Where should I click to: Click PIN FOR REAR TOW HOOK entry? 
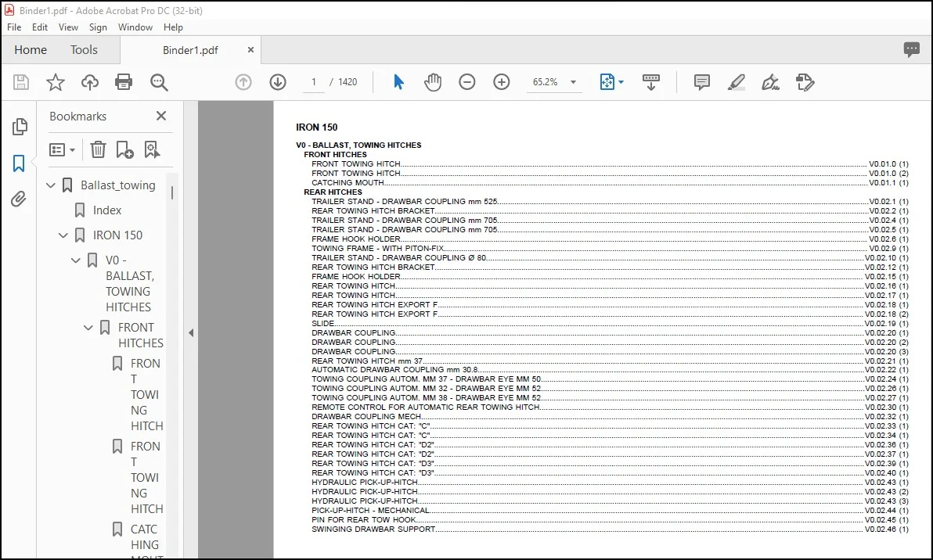point(610,519)
